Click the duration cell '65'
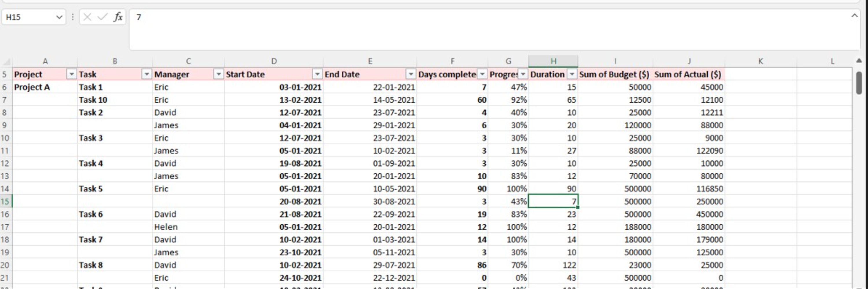The width and height of the screenshot is (868, 289). click(553, 100)
